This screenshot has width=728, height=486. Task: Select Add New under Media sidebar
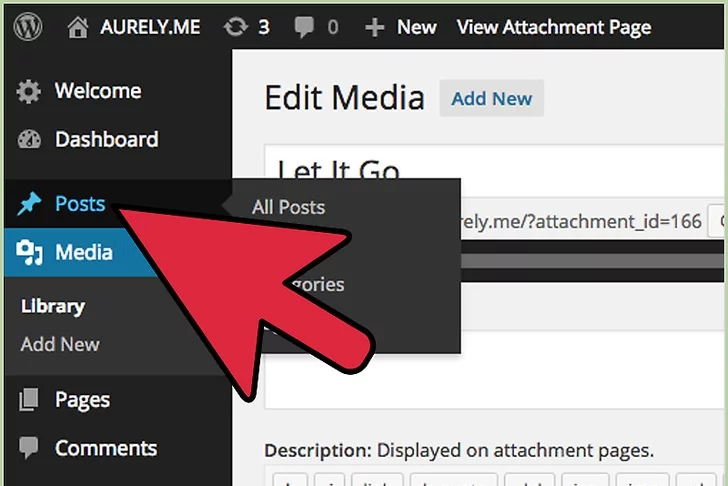pyautogui.click(x=60, y=344)
